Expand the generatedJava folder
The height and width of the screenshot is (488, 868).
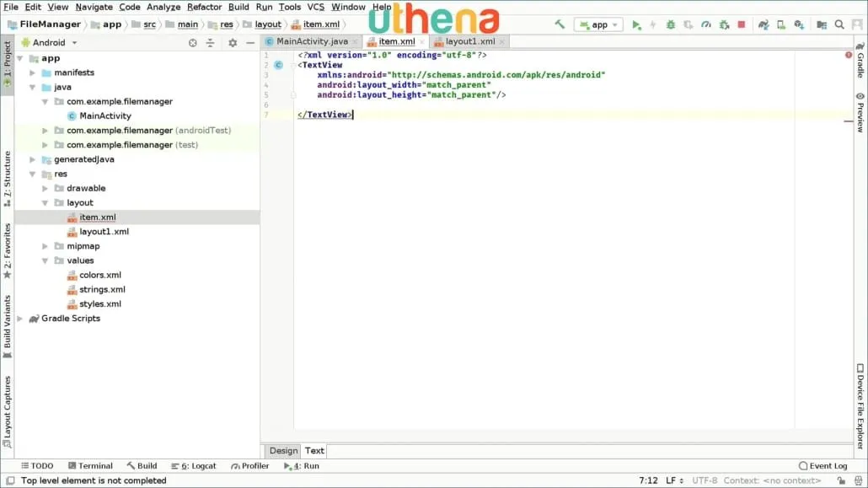33,159
